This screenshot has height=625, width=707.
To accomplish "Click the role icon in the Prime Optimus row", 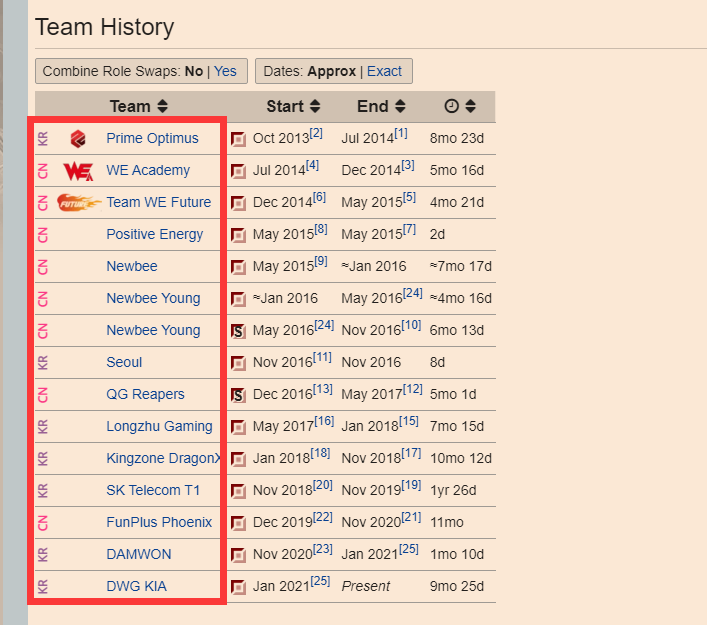I will [239, 139].
